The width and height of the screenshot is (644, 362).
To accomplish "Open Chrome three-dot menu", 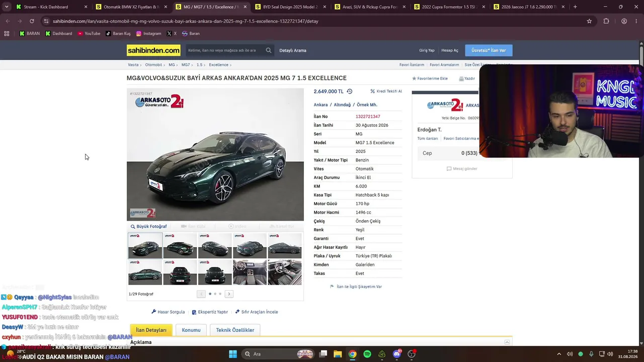I will (x=637, y=21).
